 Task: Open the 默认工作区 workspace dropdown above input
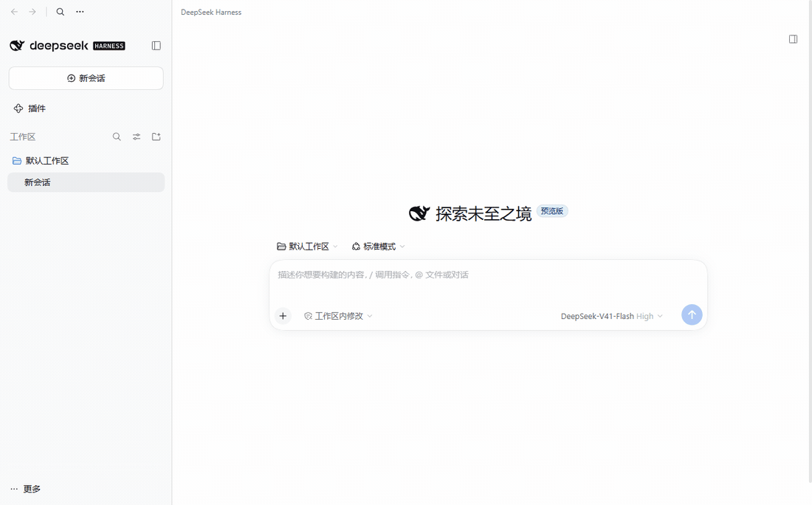[307, 247]
